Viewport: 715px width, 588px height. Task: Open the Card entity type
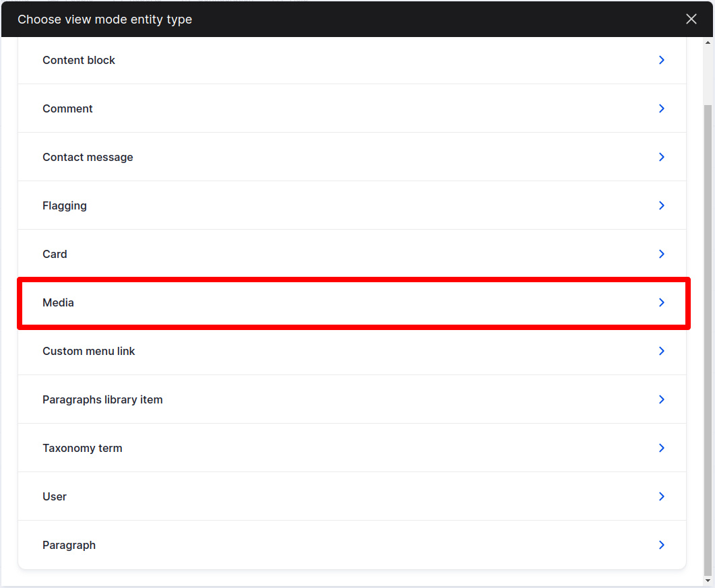click(352, 254)
